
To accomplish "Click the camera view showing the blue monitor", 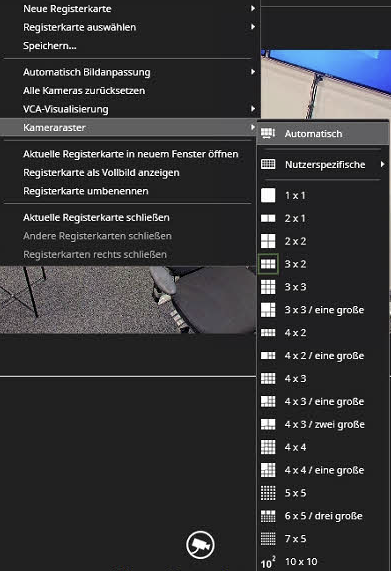I will 326,84.
